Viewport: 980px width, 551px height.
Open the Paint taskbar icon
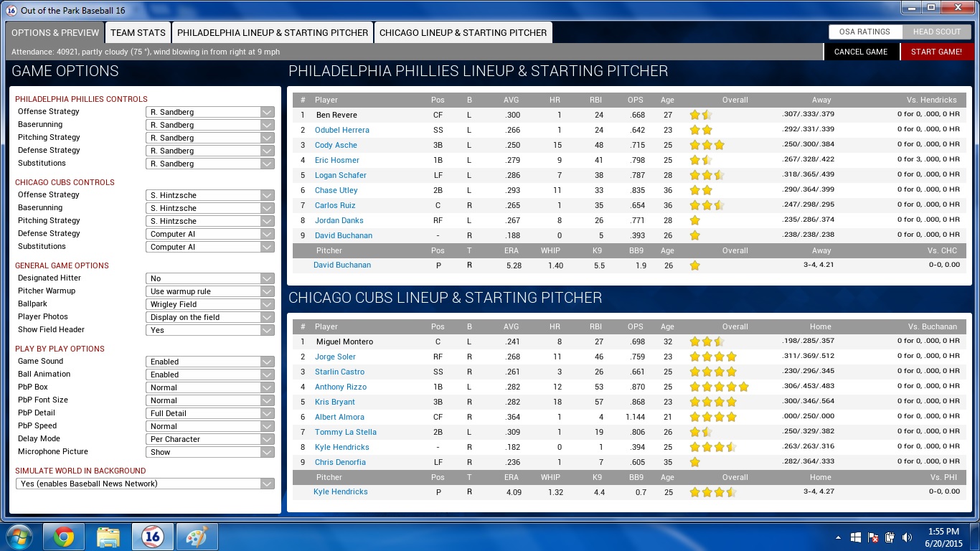197,537
